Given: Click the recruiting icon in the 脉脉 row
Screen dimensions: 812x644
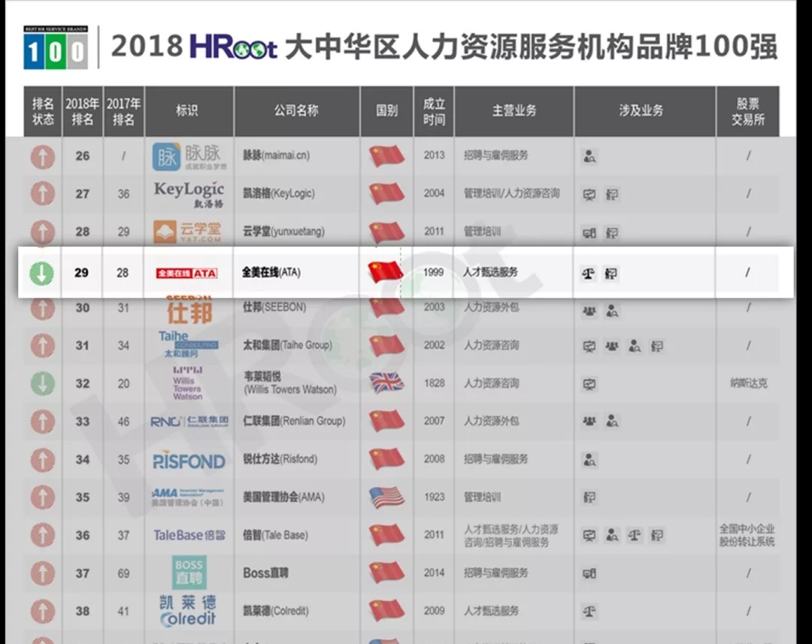Looking at the screenshot, I should coord(589,156).
